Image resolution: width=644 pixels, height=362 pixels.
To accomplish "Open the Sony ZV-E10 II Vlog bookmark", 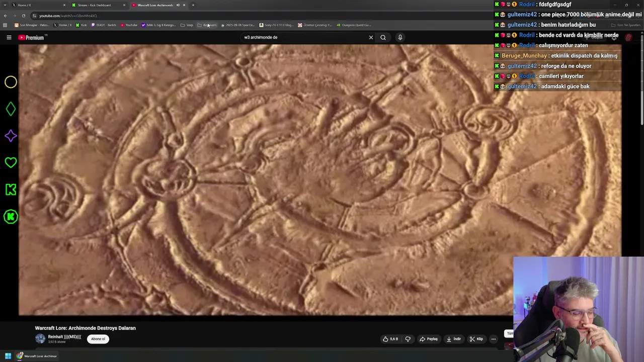I will coord(276,25).
